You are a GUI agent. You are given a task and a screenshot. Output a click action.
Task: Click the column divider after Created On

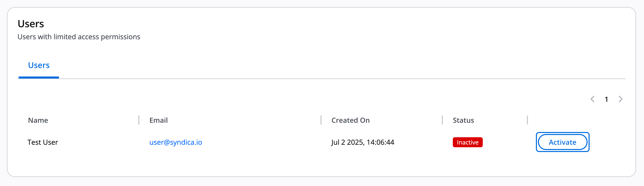coord(442,120)
